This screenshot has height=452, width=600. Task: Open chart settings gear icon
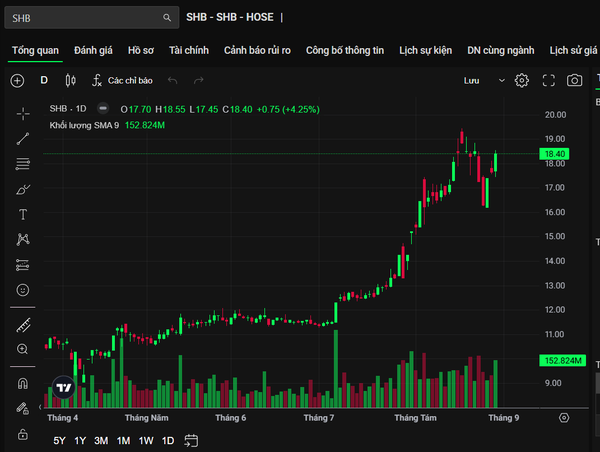[522, 80]
